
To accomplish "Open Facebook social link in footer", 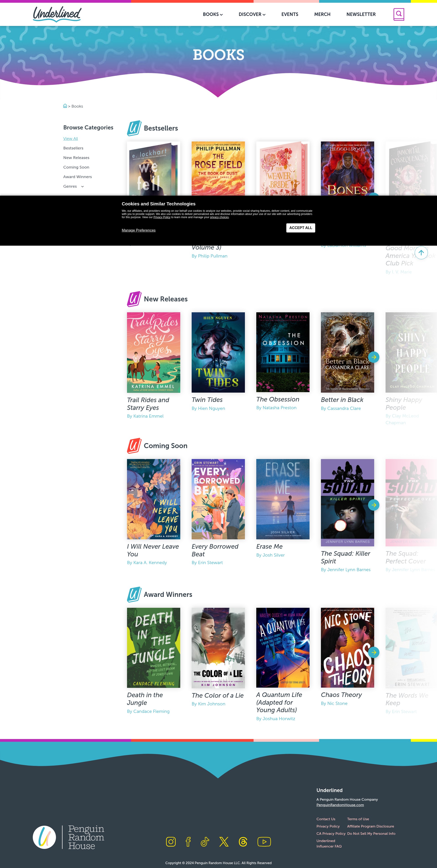I will coord(188,842).
